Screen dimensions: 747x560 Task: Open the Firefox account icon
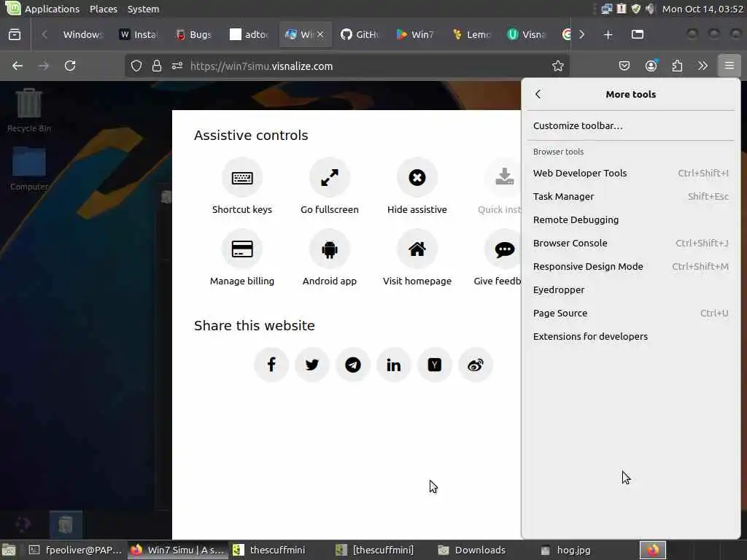click(x=651, y=66)
